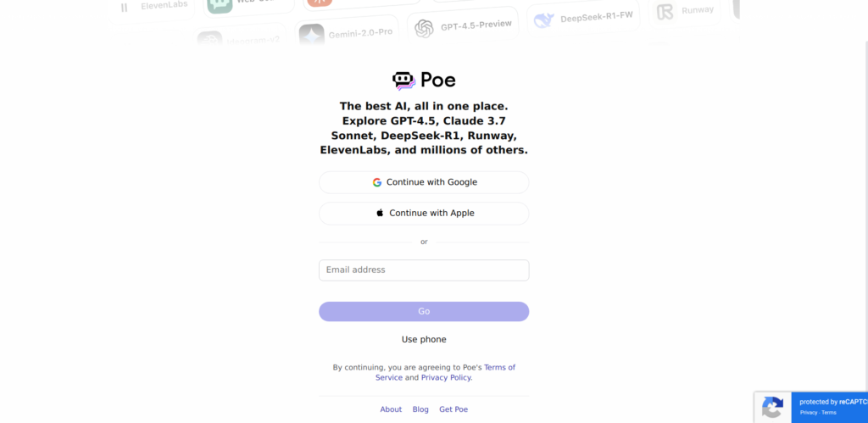Viewport: 868px width, 423px height.
Task: Continue with Google sign-in
Action: (x=424, y=182)
